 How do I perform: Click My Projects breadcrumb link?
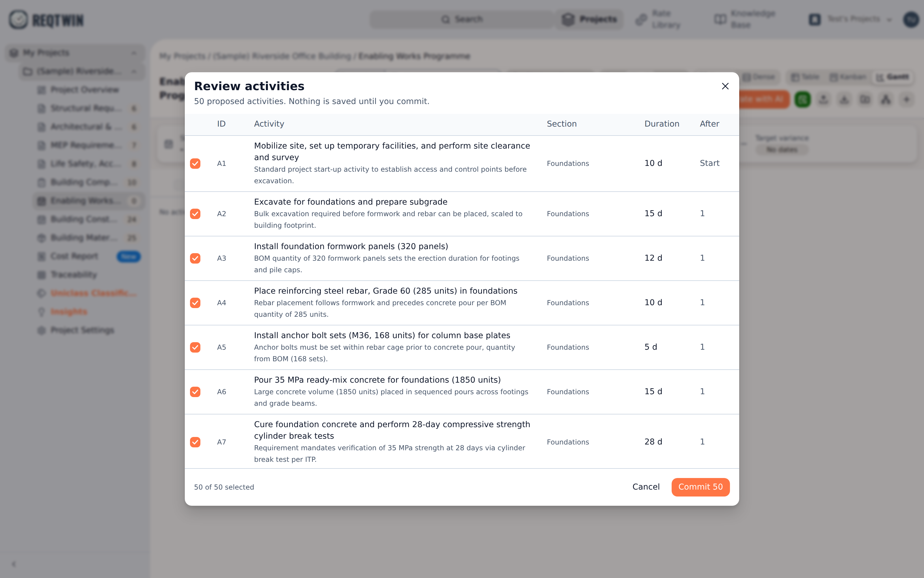(x=182, y=56)
